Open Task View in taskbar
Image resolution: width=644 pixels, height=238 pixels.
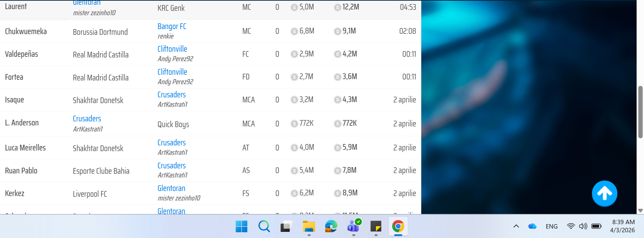(286, 227)
